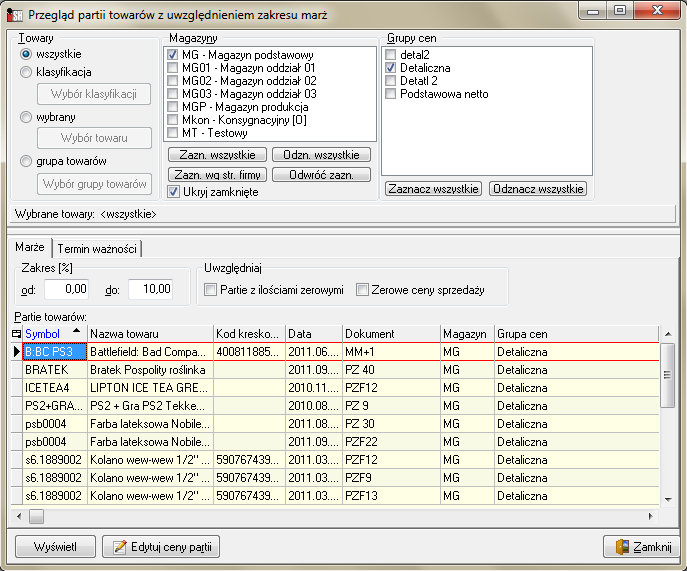Click 'Zazn. wg str. firmy' button
This screenshot has height=571, width=687.
click(x=217, y=175)
